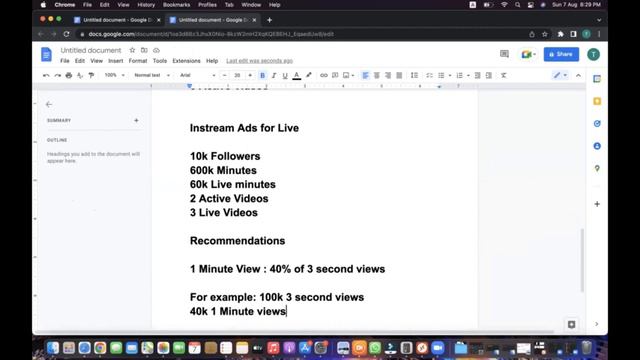Move document using folder icon
640x360 pixels.
point(144,50)
